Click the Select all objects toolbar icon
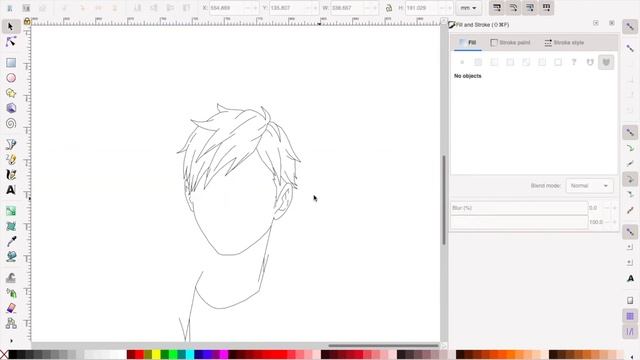The width and height of the screenshot is (640, 360). click(10, 8)
